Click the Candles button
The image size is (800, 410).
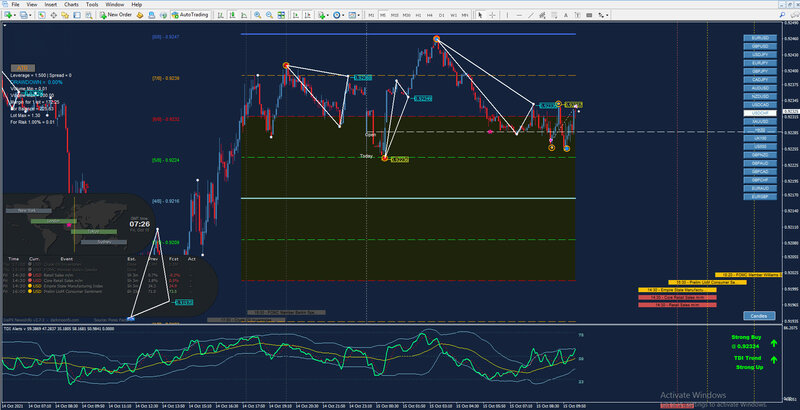tap(759, 316)
